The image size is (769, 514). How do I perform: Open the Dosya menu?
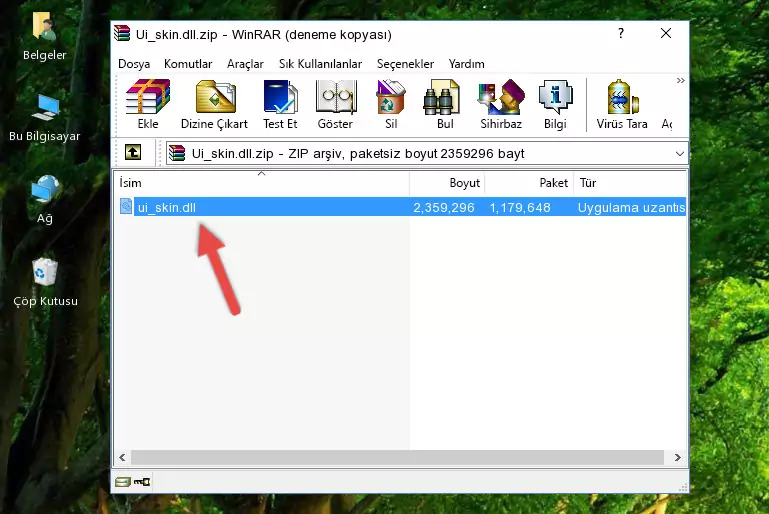(134, 64)
